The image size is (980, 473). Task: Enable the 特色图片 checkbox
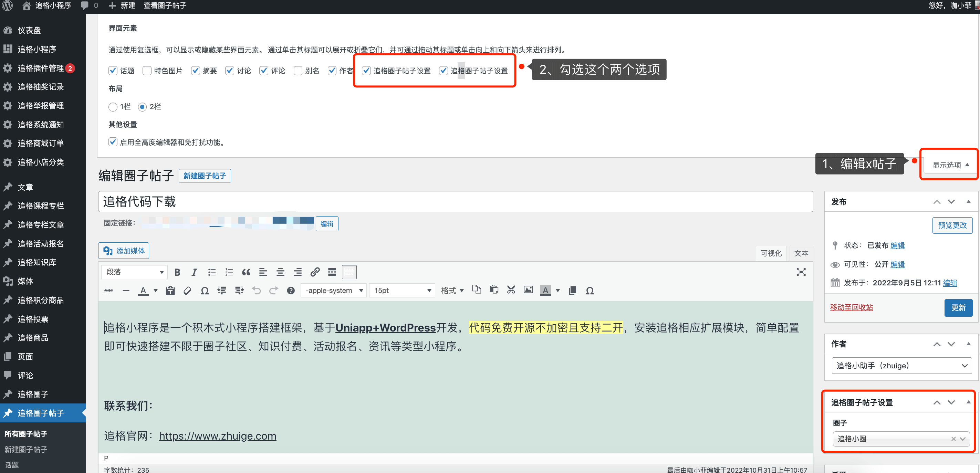click(x=147, y=71)
